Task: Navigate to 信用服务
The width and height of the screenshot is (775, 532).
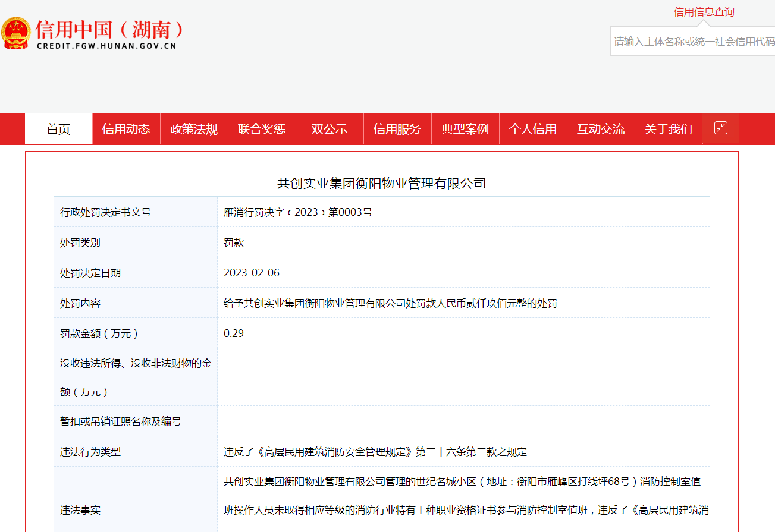Action: [397, 129]
